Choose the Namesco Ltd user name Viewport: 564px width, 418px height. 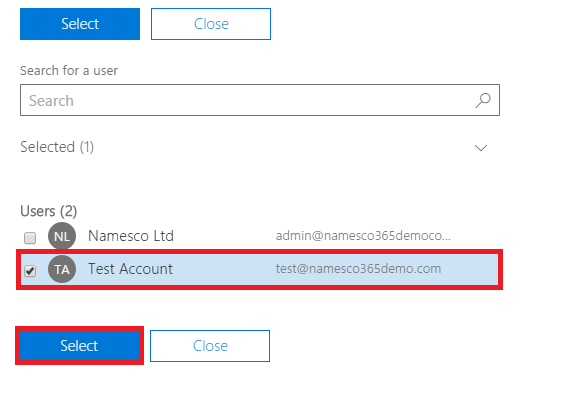[131, 236]
